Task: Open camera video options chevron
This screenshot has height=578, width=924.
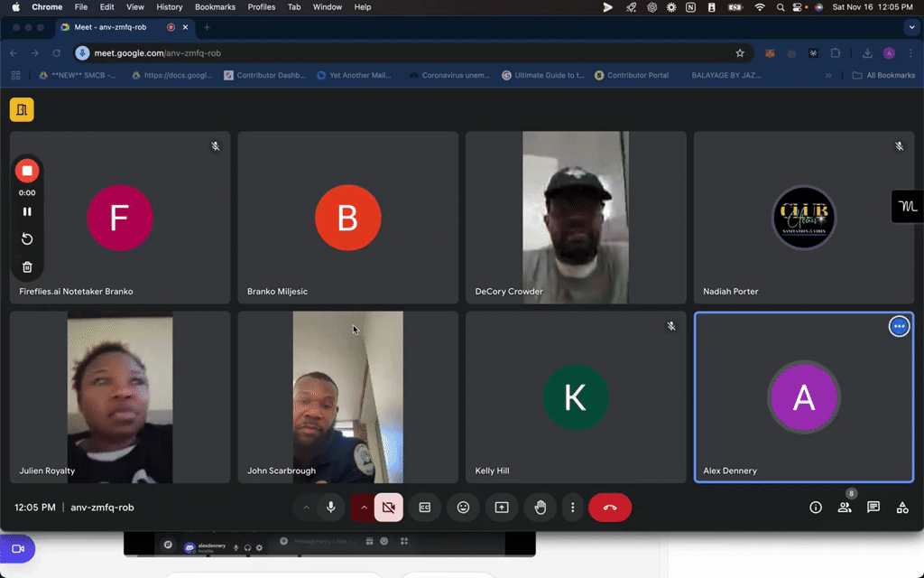Action: coord(364,508)
